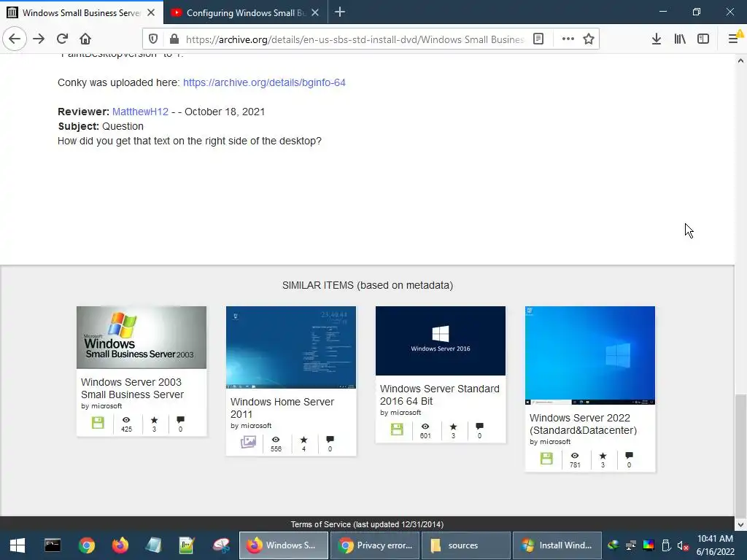Click the views eye icon showing 425
The height and width of the screenshot is (560, 747).
[126, 420]
